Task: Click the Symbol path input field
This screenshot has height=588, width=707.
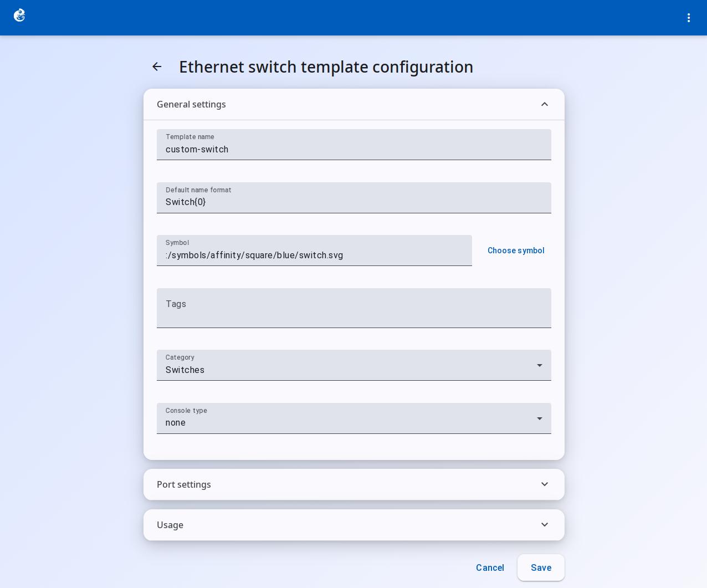Action: click(314, 250)
